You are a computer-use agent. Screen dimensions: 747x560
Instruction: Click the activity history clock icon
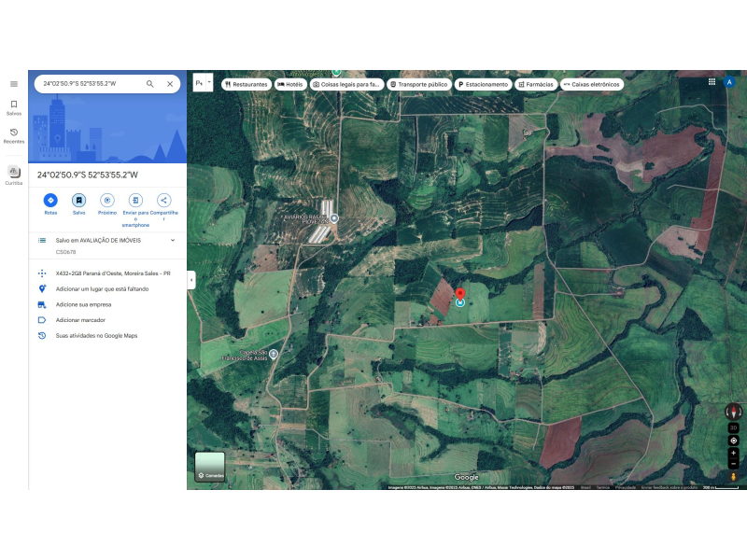[42, 336]
